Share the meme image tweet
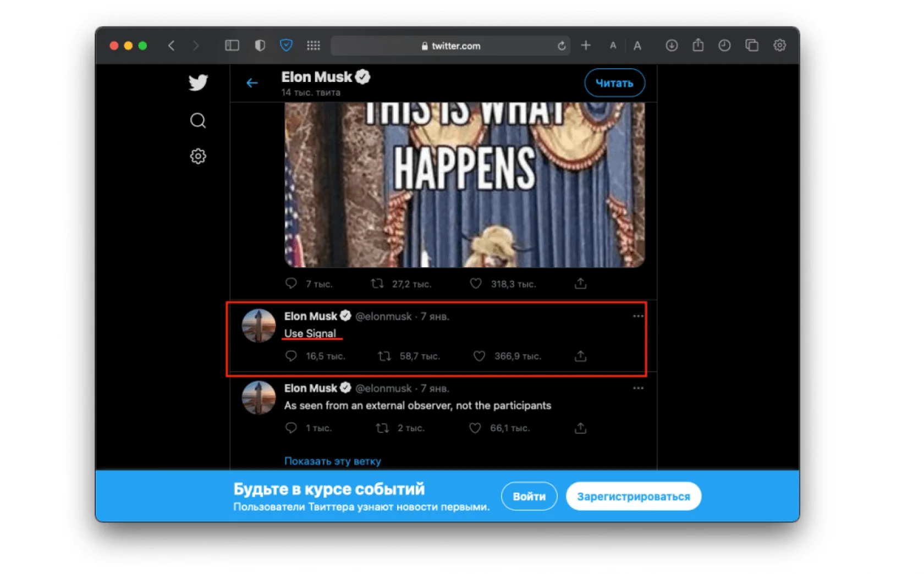 pyautogui.click(x=580, y=284)
